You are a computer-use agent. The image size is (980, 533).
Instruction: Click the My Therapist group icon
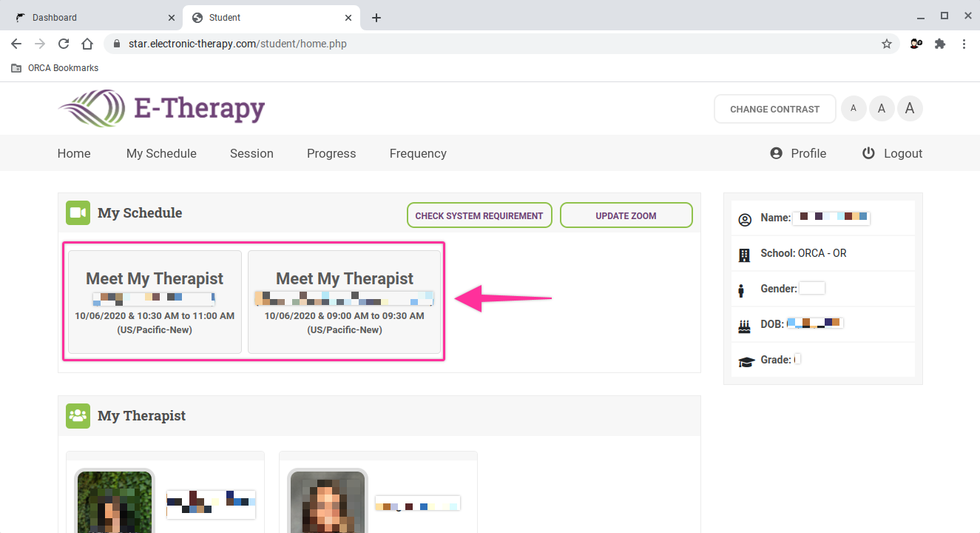78,415
